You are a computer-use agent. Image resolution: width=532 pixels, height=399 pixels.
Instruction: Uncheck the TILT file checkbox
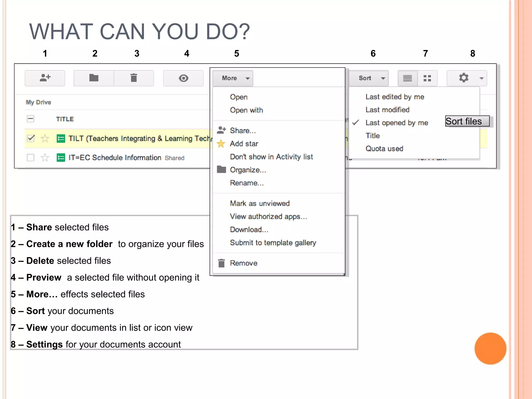pyautogui.click(x=31, y=138)
